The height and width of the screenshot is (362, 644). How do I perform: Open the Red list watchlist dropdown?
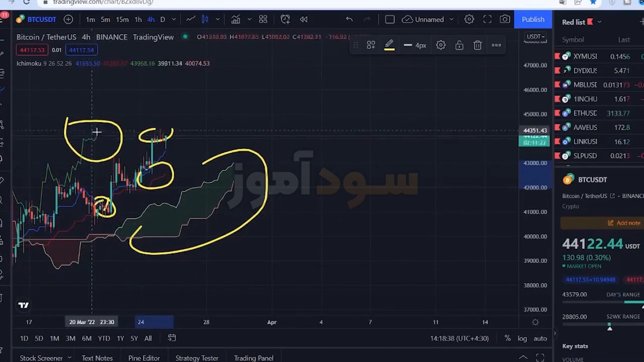point(582,22)
